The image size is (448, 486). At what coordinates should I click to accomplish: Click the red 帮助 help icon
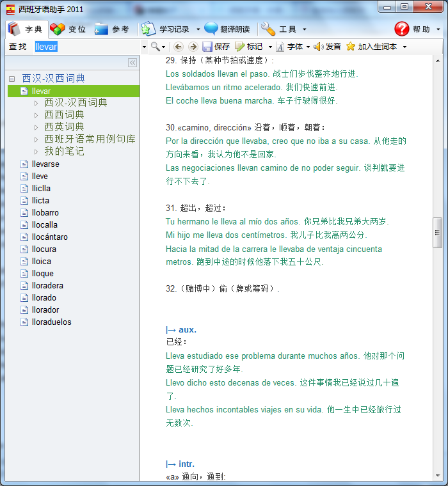(402, 29)
